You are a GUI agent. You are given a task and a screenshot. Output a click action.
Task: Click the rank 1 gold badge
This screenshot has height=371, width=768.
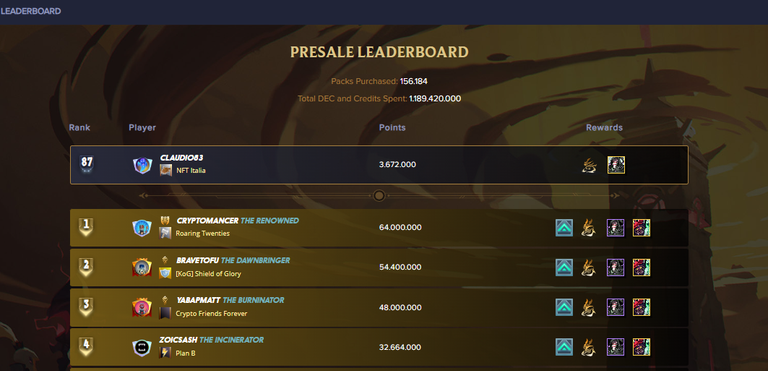point(87,226)
